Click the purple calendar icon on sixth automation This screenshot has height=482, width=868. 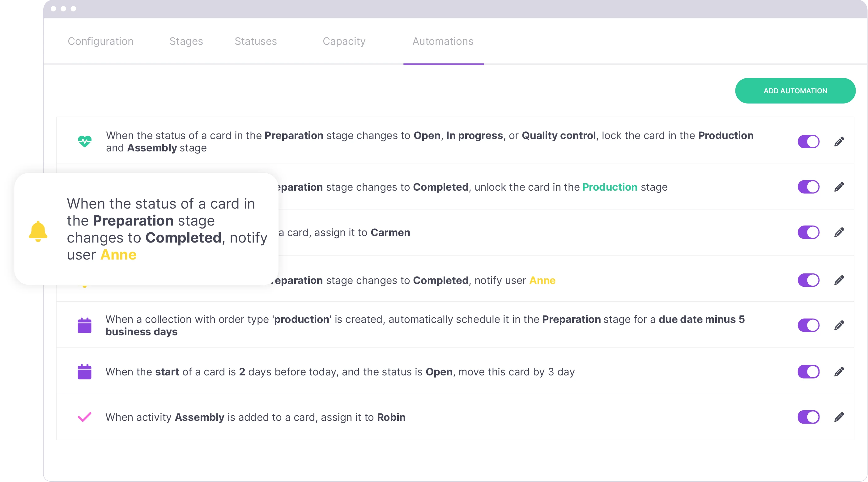[86, 371]
